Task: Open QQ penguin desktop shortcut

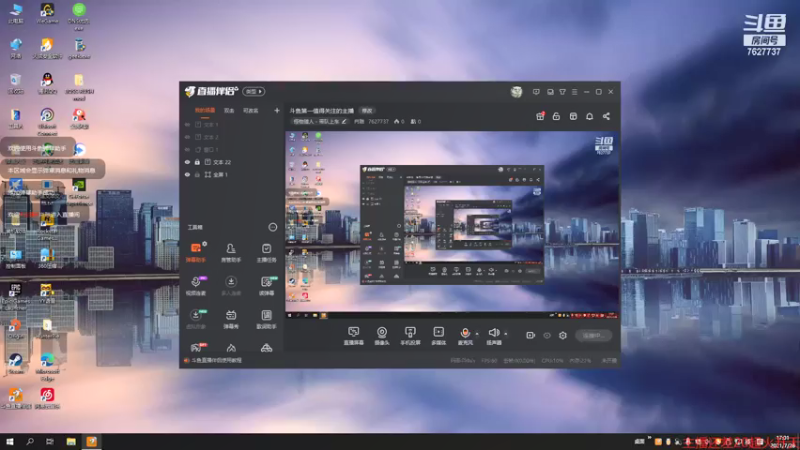Action: click(47, 83)
